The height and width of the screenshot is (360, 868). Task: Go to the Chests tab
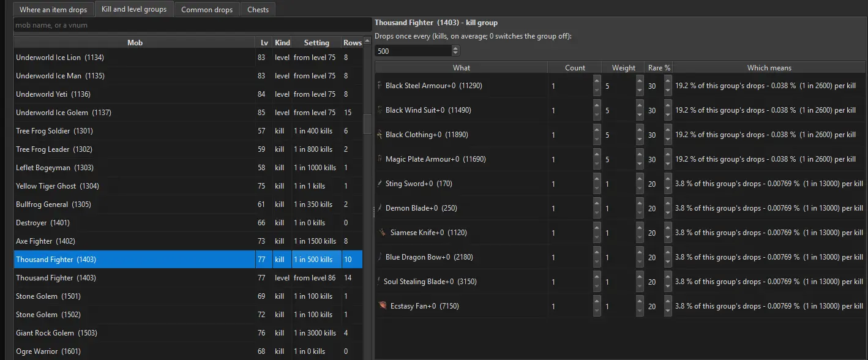click(x=258, y=10)
